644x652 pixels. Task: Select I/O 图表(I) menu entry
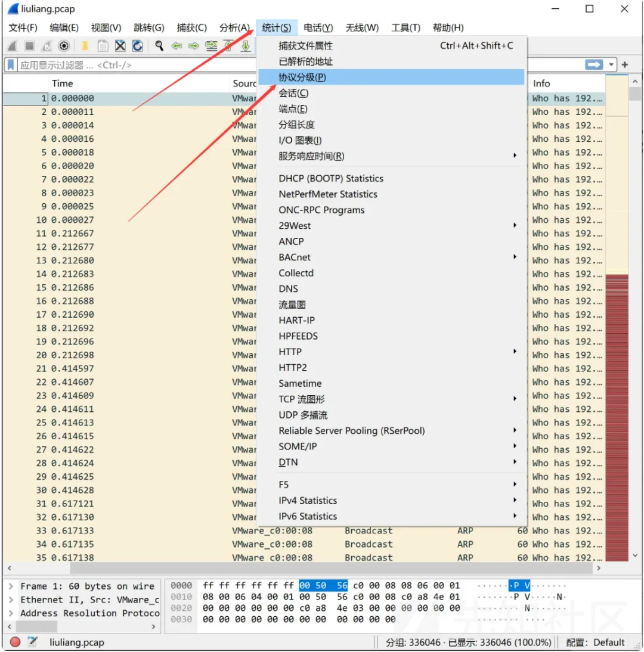391,140
